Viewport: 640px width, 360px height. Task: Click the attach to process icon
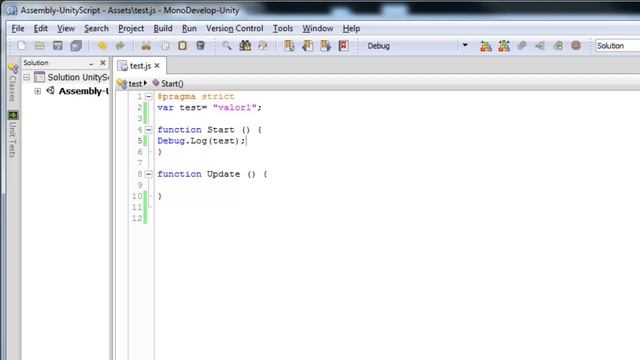(558, 46)
